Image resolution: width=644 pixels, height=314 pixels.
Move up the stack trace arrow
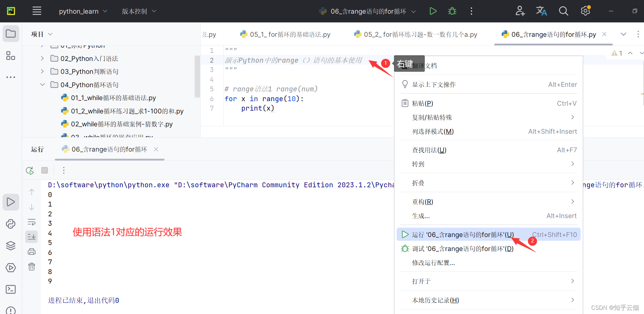click(x=31, y=192)
